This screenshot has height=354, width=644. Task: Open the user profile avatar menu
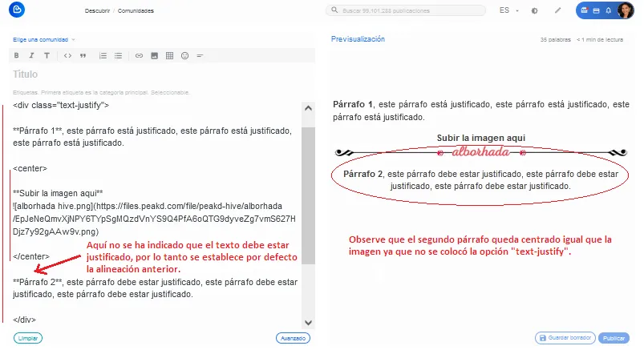click(x=625, y=10)
